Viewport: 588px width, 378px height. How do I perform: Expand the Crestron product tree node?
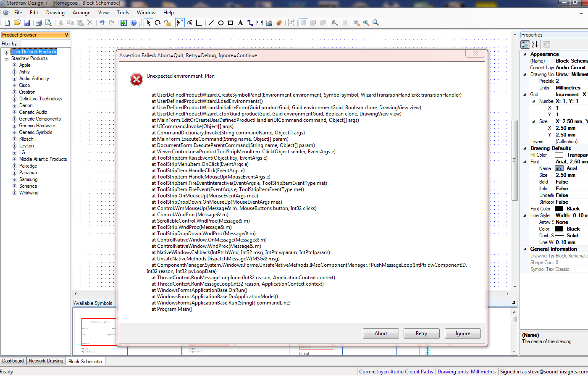tap(15, 92)
